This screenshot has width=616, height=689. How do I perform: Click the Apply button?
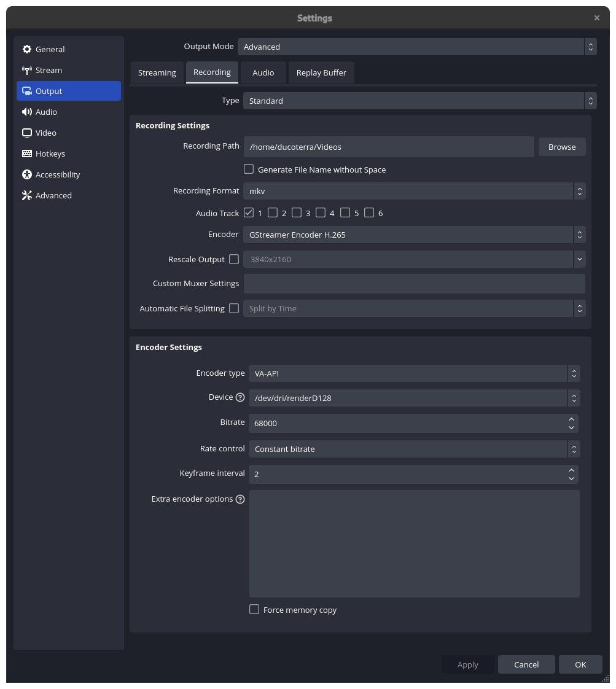click(467, 664)
